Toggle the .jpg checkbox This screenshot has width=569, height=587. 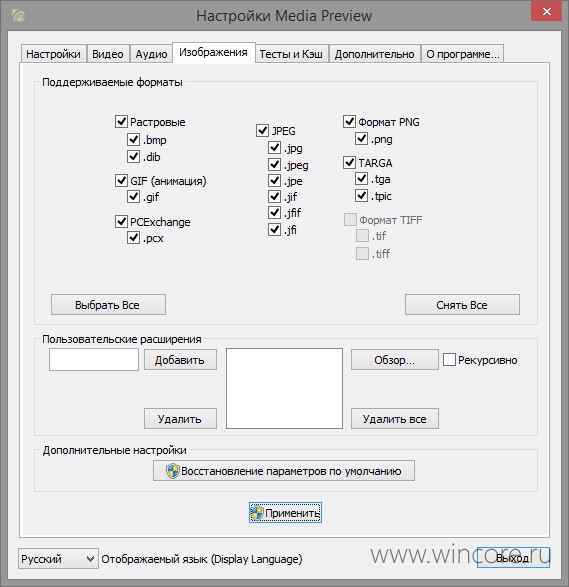pos(274,147)
